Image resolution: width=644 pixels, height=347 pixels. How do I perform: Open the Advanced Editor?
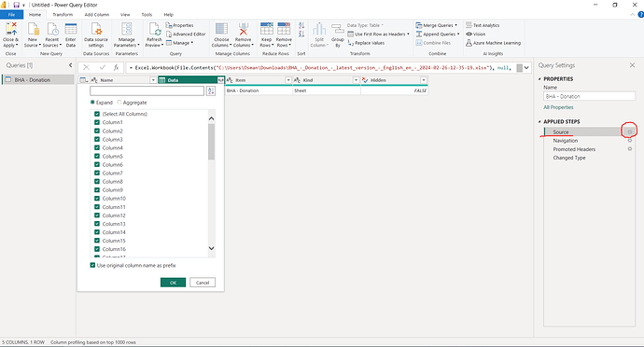coord(186,35)
